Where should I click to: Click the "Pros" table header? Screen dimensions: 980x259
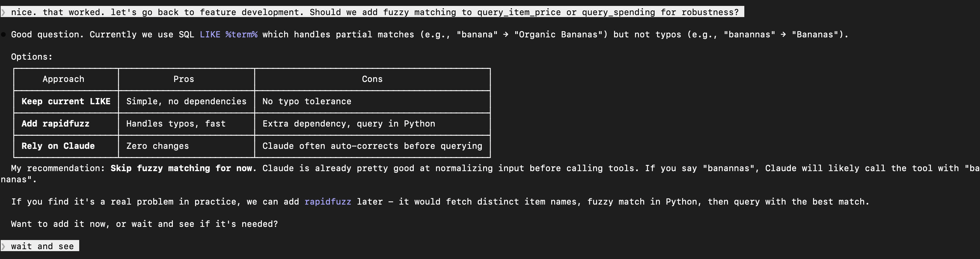[184, 79]
